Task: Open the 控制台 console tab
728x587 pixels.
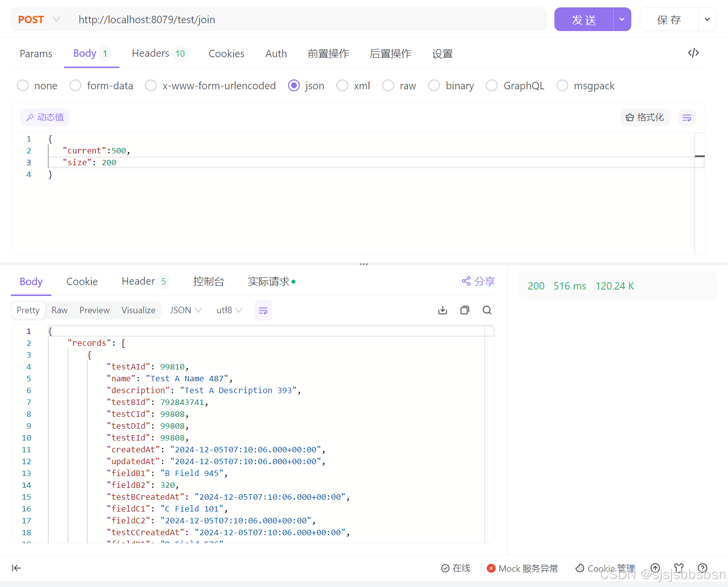Action: [209, 281]
